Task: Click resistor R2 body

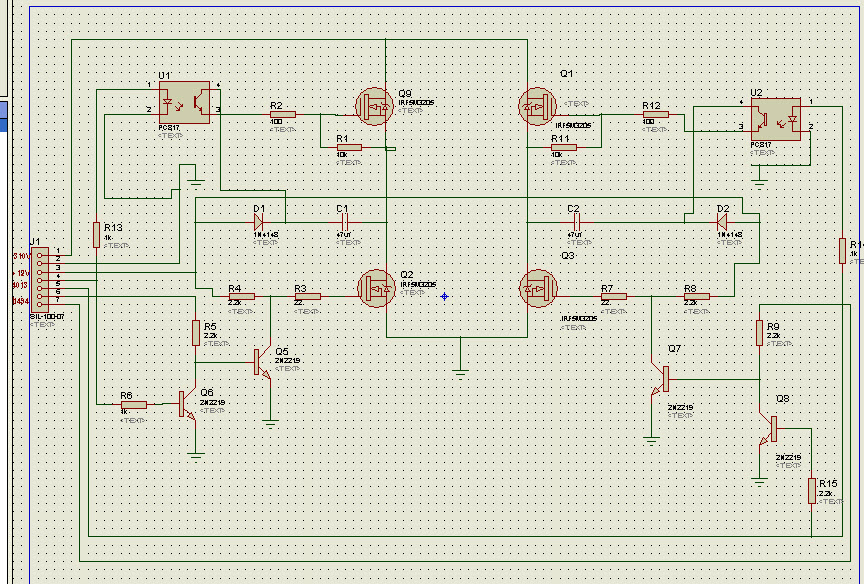Action: pos(283,115)
